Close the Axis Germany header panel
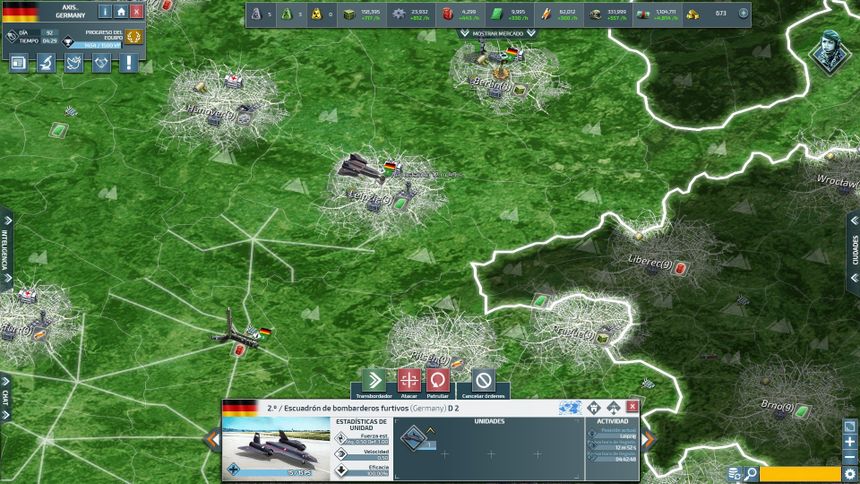Viewport: 860px width, 484px height. point(137,12)
